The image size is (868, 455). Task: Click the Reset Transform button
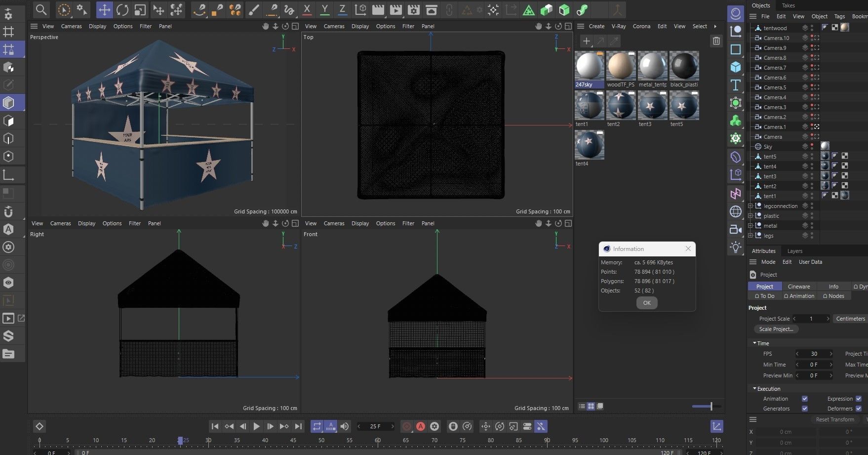834,419
